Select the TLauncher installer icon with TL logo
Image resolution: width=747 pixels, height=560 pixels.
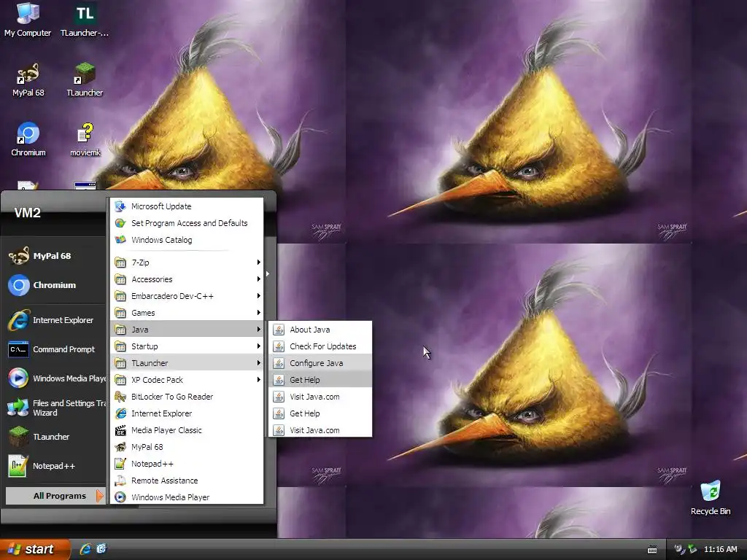85,20
